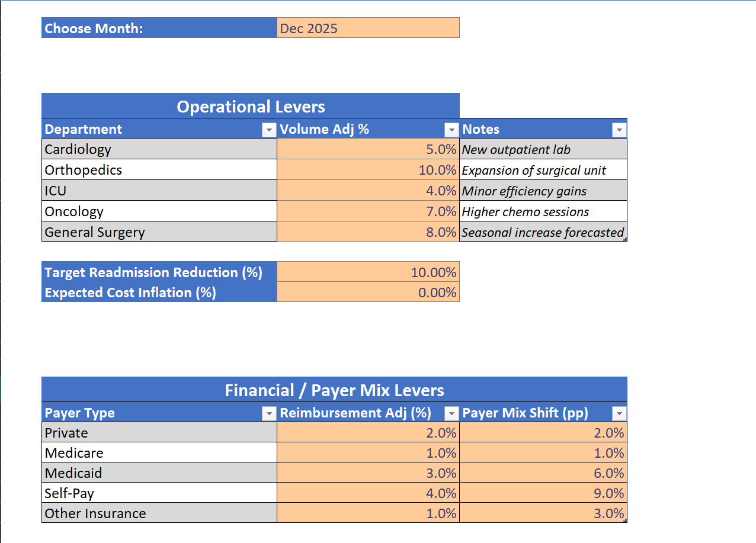Expand the Notes column filter dropdown
Screen dimensions: 756x543
point(619,130)
